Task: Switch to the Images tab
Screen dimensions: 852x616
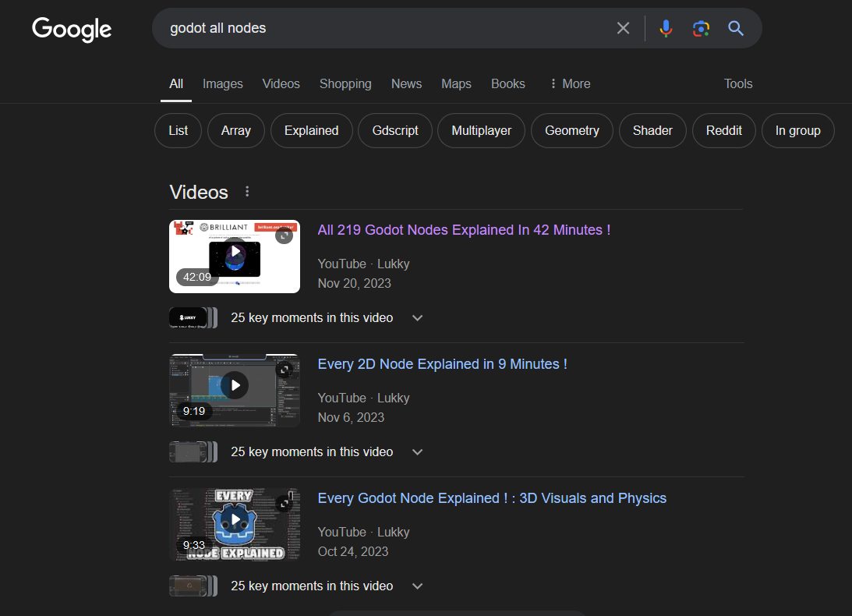Action: [x=222, y=83]
